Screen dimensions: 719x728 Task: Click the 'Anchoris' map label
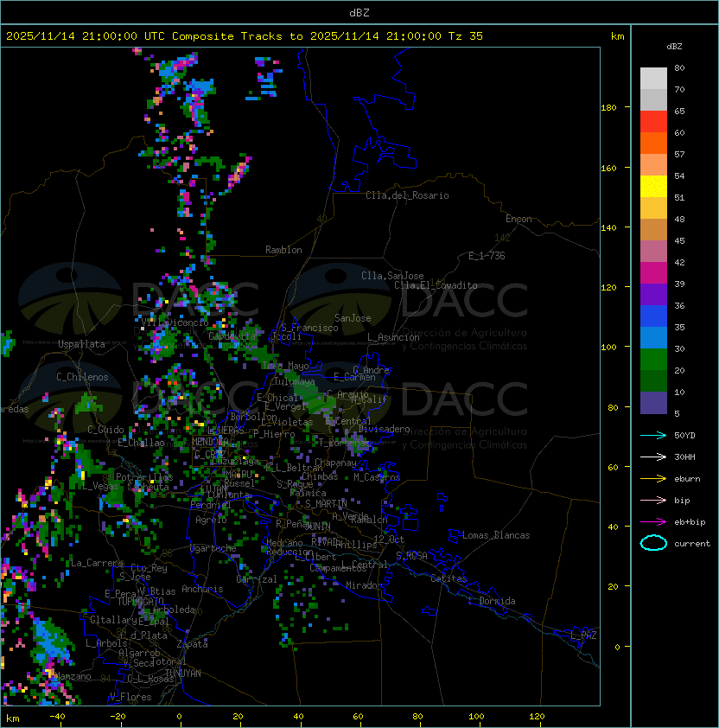point(202,589)
